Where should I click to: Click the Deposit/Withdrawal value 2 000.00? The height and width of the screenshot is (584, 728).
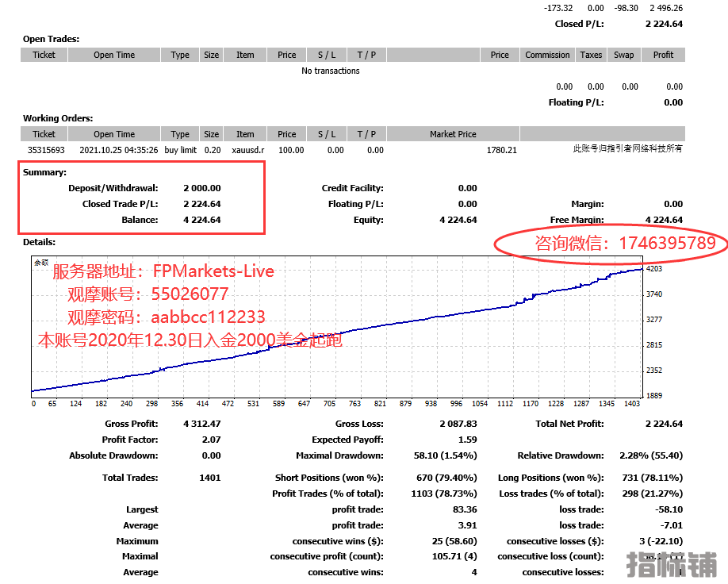[201, 188]
